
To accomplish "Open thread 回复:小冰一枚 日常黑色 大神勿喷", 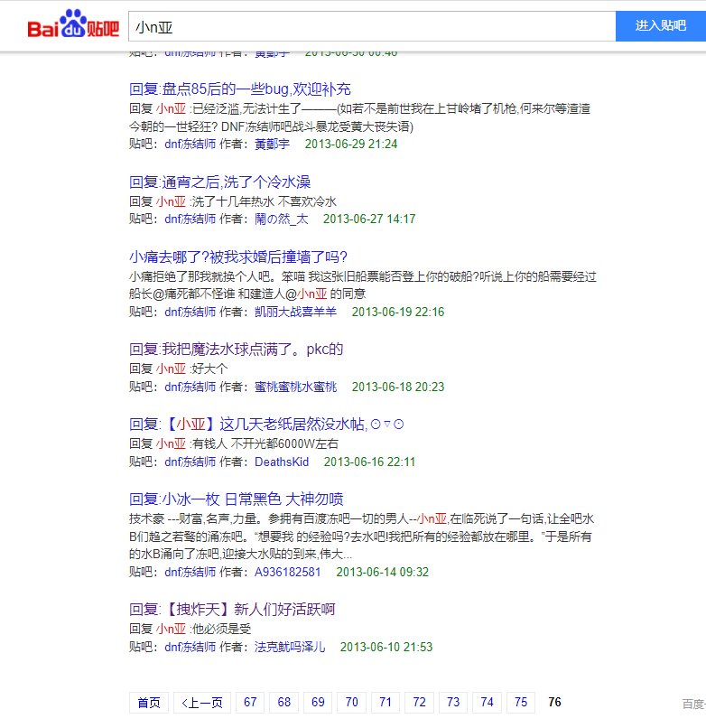I will point(237,499).
